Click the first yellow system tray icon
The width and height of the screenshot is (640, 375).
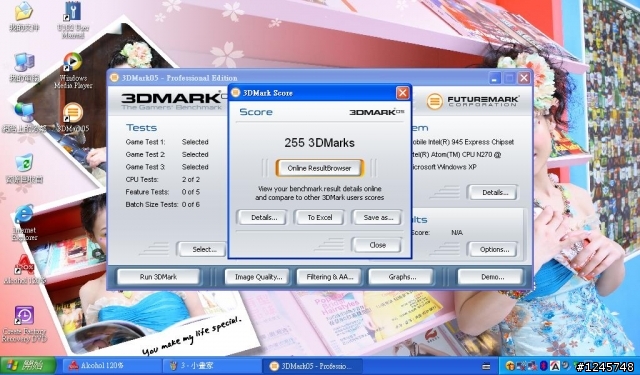coord(510,365)
